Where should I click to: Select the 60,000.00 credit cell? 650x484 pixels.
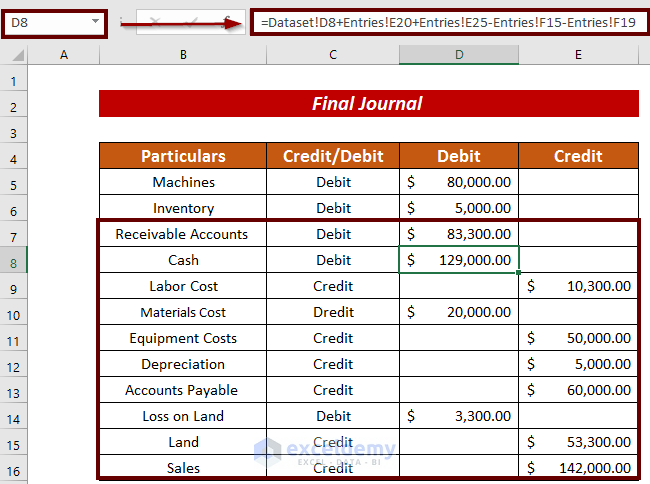point(578,390)
